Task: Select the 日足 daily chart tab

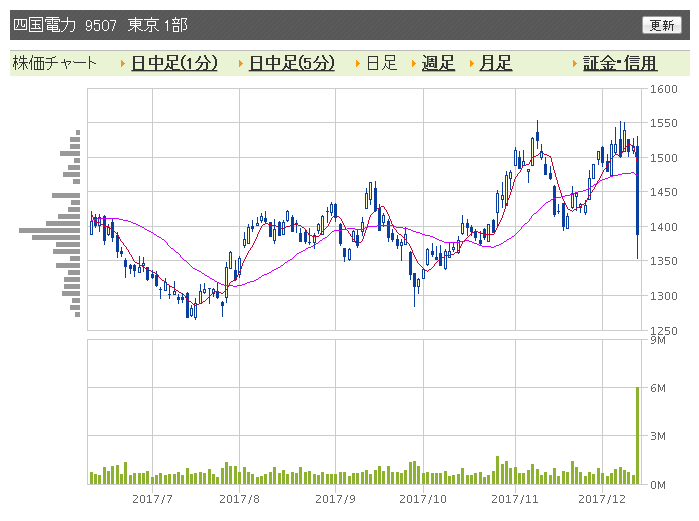Action: [x=382, y=63]
